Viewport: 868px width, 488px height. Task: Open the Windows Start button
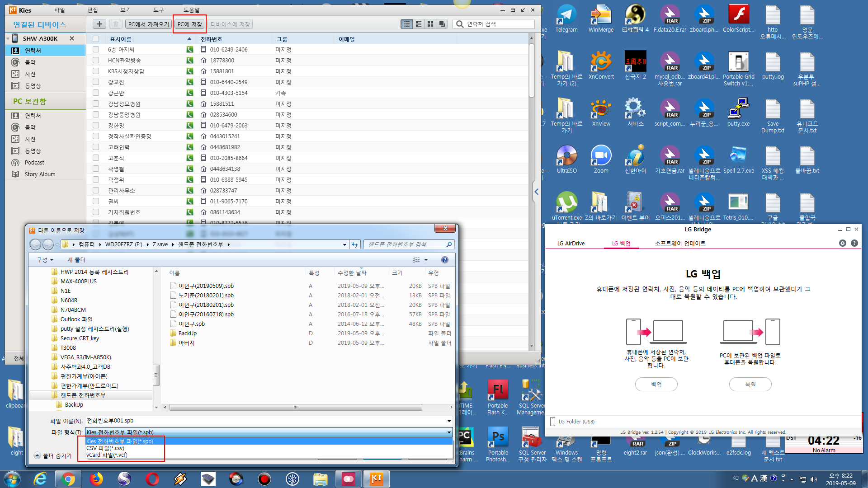(12, 479)
